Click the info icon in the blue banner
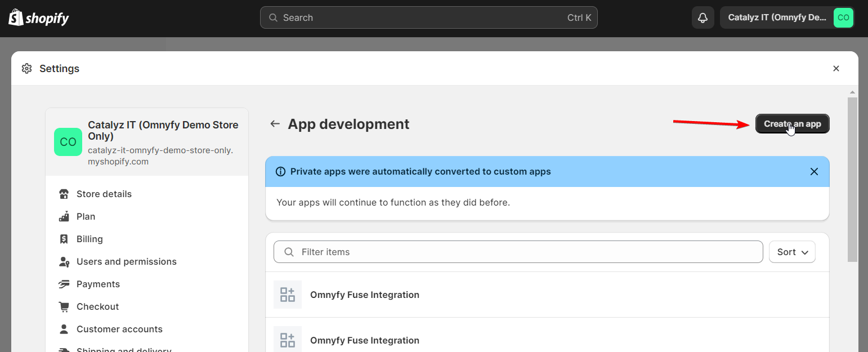The image size is (868, 352). point(280,172)
